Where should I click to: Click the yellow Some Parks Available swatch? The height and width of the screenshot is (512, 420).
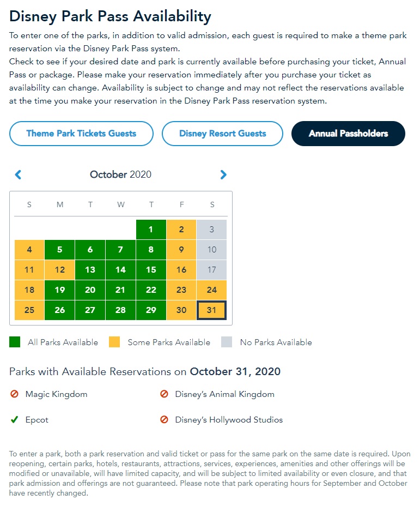(114, 342)
